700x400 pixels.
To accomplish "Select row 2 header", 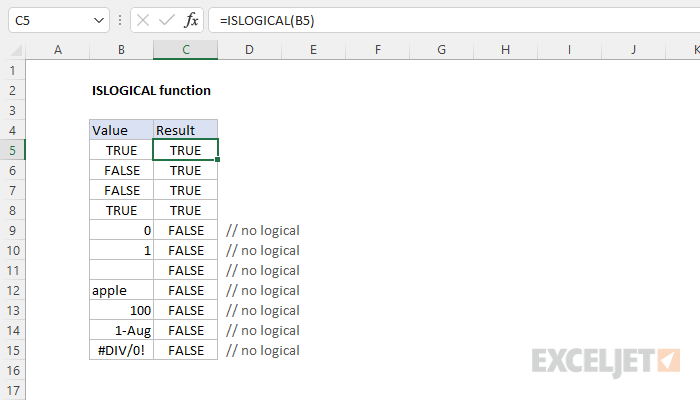I will click(12, 91).
